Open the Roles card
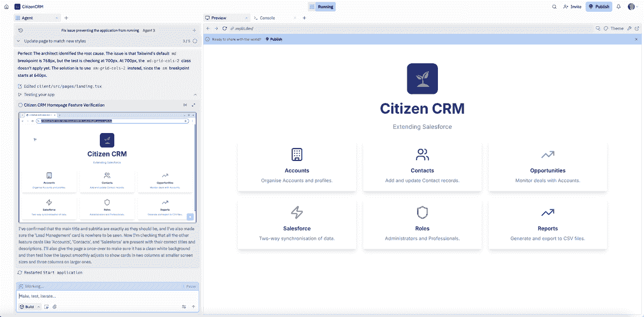Image resolution: width=644 pixels, height=317 pixels. click(422, 224)
